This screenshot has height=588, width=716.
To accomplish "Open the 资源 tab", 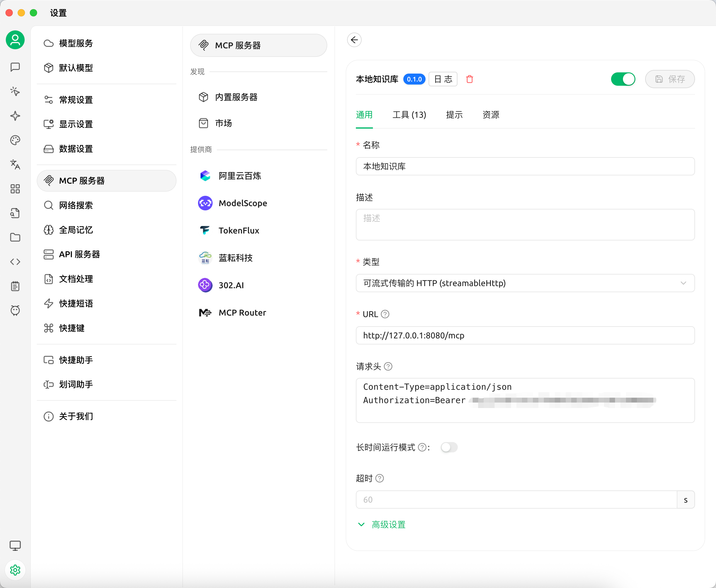I will tap(490, 115).
